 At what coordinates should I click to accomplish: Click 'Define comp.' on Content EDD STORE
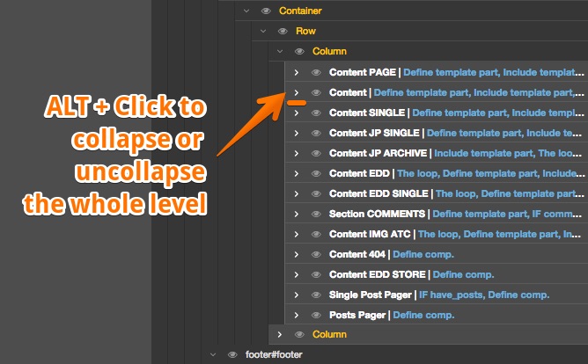[464, 274]
